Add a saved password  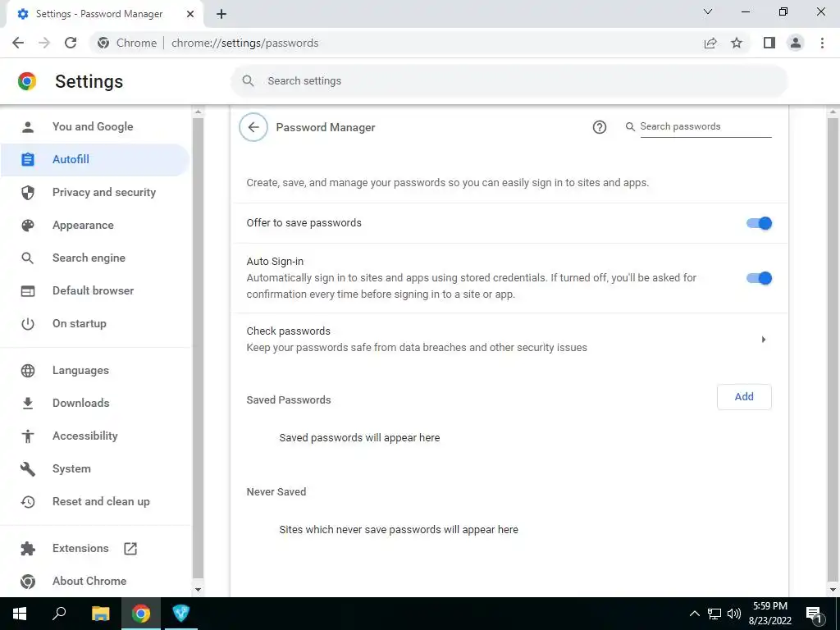(x=744, y=397)
